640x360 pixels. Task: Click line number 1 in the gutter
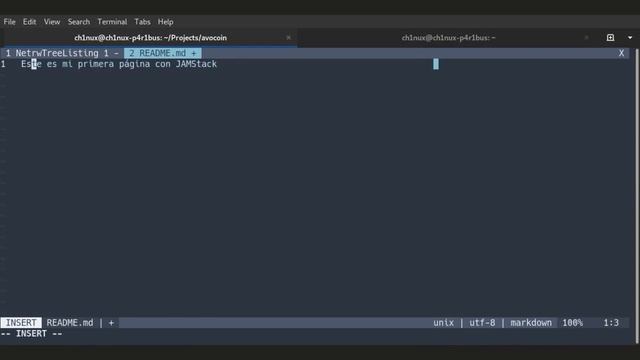[x=3, y=64]
